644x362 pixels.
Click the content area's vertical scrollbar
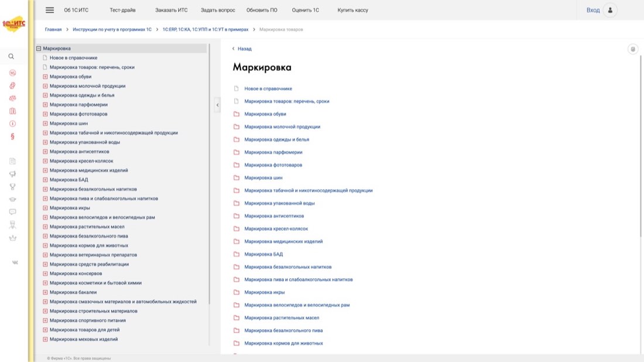pos(641,146)
